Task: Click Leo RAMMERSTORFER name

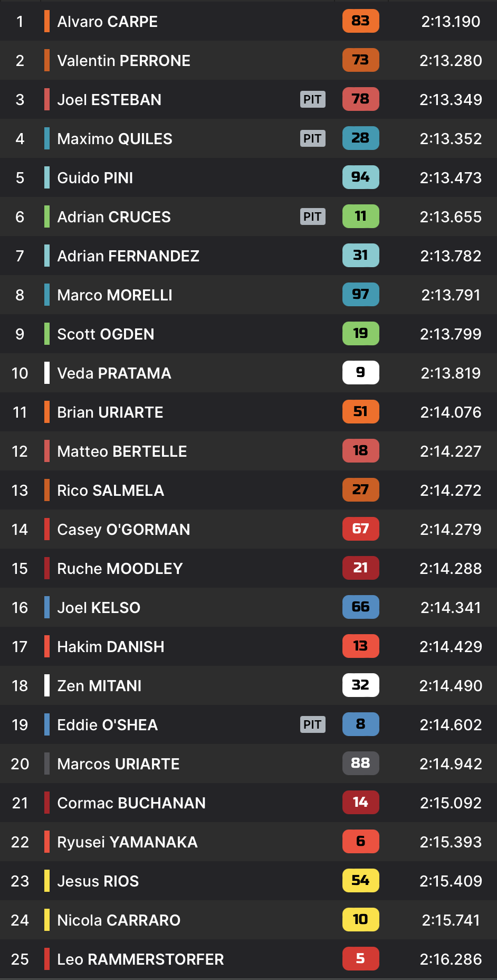Action: pyautogui.click(x=140, y=959)
